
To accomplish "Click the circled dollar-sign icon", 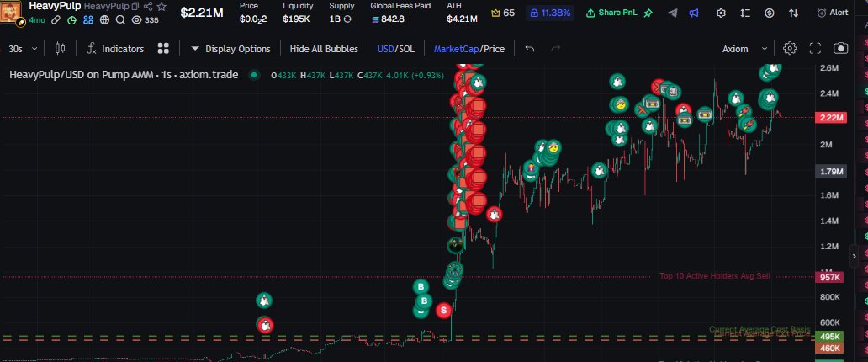I will [769, 13].
